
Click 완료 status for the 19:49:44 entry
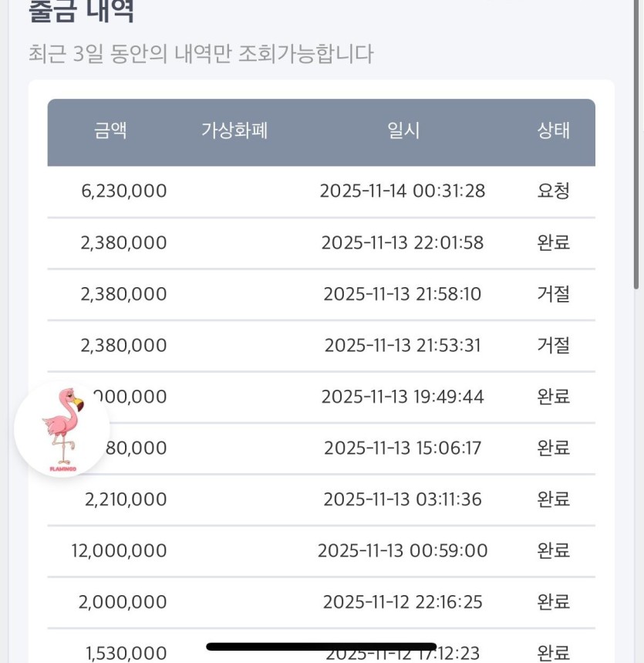tap(553, 397)
